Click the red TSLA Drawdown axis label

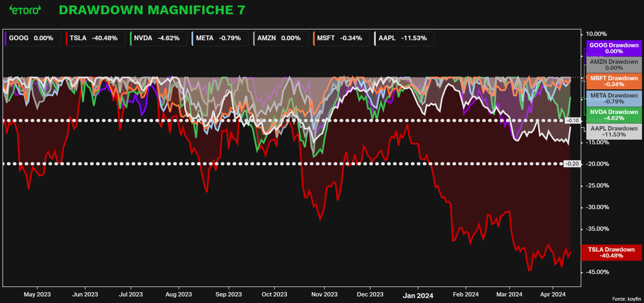pyautogui.click(x=611, y=253)
